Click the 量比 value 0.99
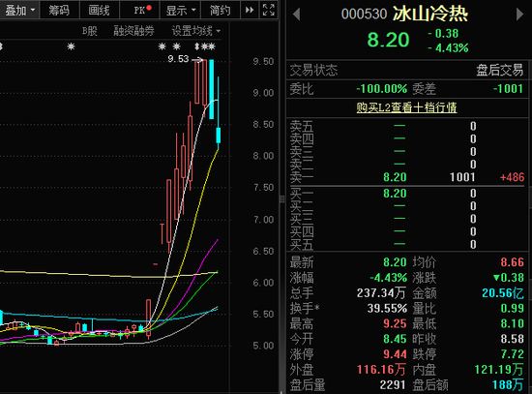532x394 pixels. [513, 309]
